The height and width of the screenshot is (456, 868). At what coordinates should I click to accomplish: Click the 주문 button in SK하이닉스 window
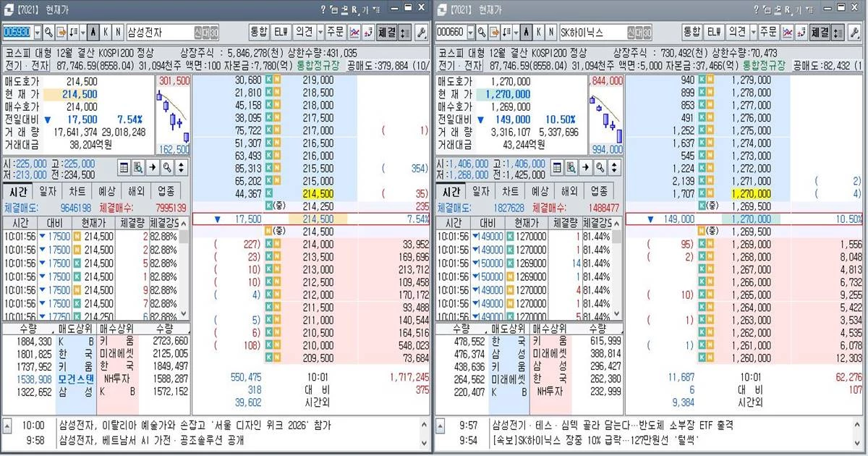pyautogui.click(x=768, y=33)
